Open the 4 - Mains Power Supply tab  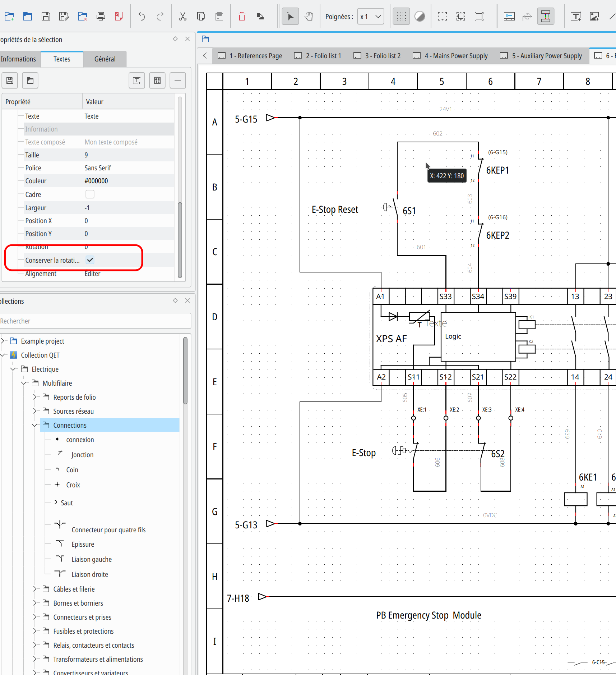pos(450,56)
